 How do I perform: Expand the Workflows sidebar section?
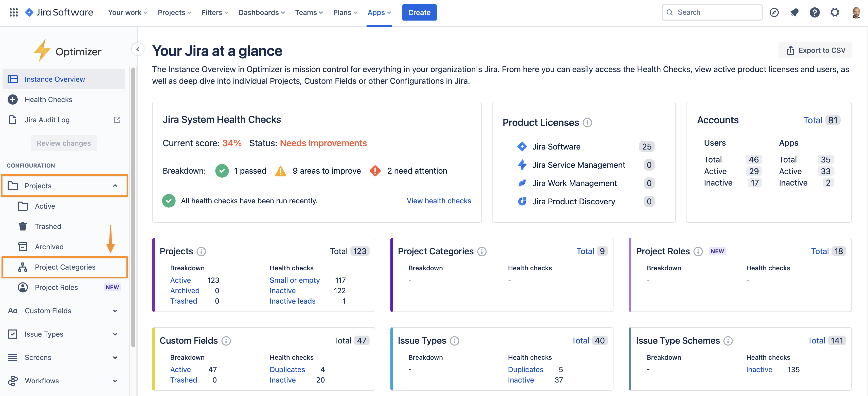point(115,381)
